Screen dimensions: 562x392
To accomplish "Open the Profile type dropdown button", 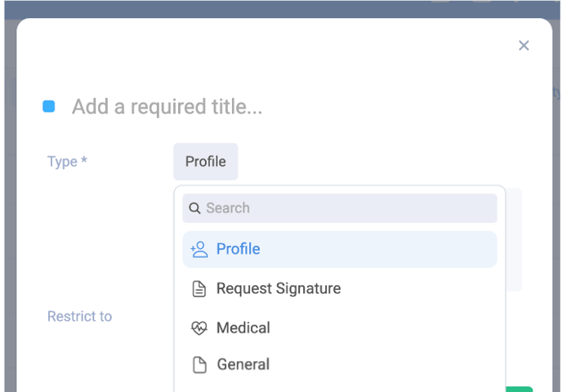I will point(205,162).
